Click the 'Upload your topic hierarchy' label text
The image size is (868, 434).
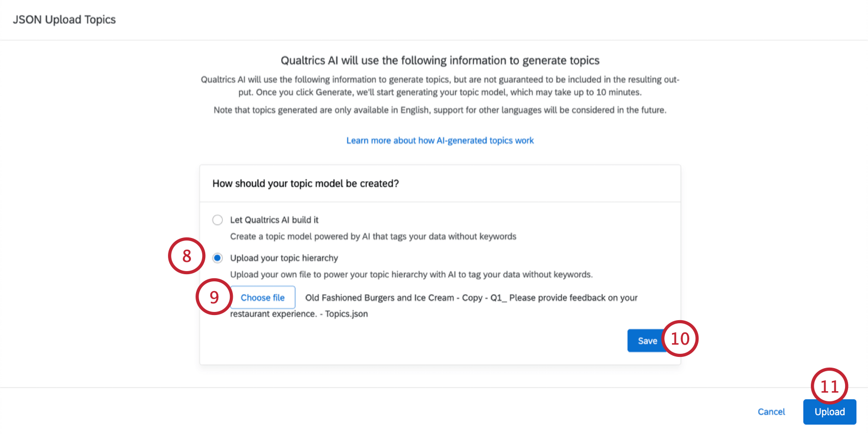pyautogui.click(x=284, y=258)
